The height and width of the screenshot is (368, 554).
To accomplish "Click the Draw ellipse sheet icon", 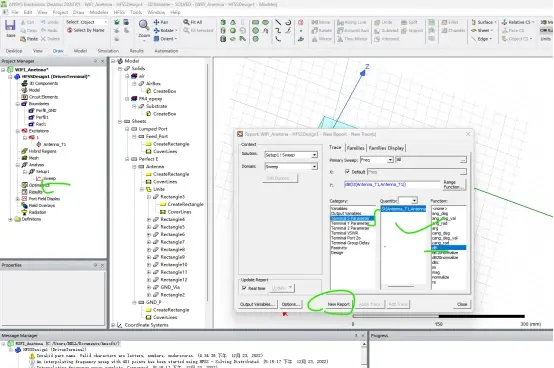I will pos(265,22).
